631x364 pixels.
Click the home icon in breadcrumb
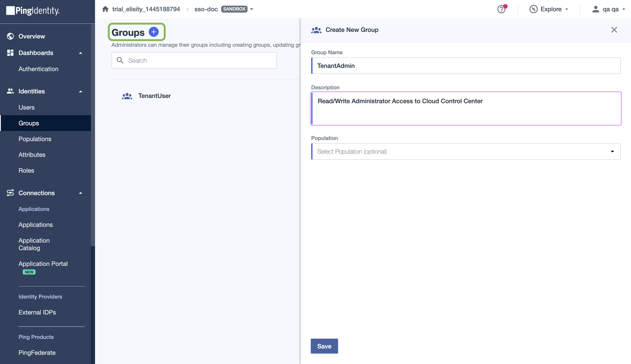tap(105, 9)
